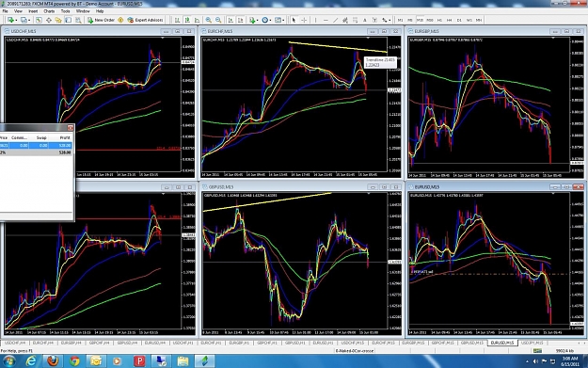
Task: Switch to the GBPUSD,M15 chart tab
Action: click(x=472, y=343)
